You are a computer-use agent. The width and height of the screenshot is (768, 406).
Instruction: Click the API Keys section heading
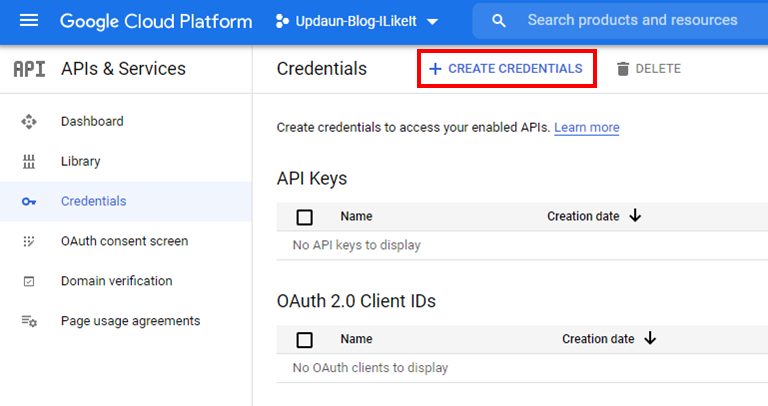click(312, 179)
